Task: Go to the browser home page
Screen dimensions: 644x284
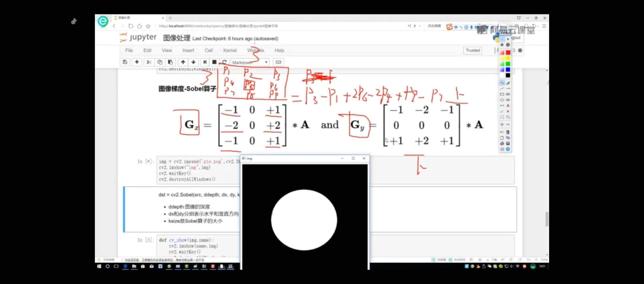Action: click(x=139, y=26)
